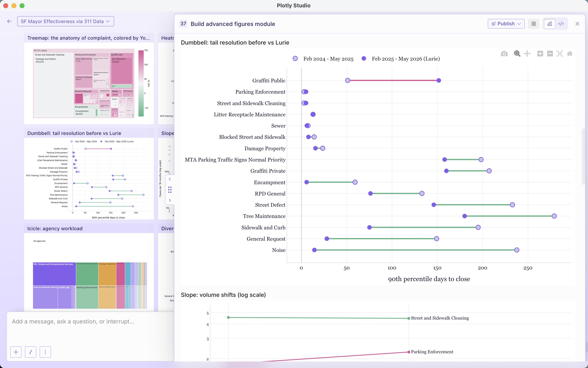Viewport: 588px width, 368px height.
Task: Click the Graffiti Public dark purple Lurie marker
Action: pos(439,80)
